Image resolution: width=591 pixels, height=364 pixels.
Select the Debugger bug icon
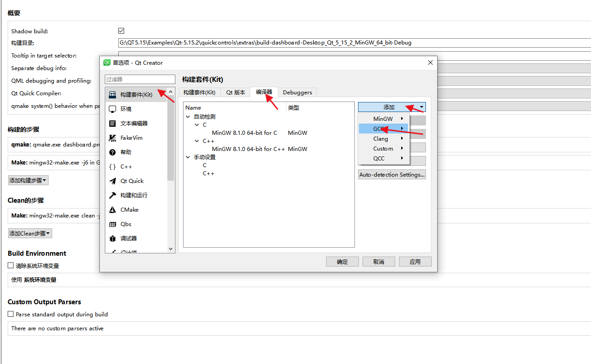click(112, 239)
